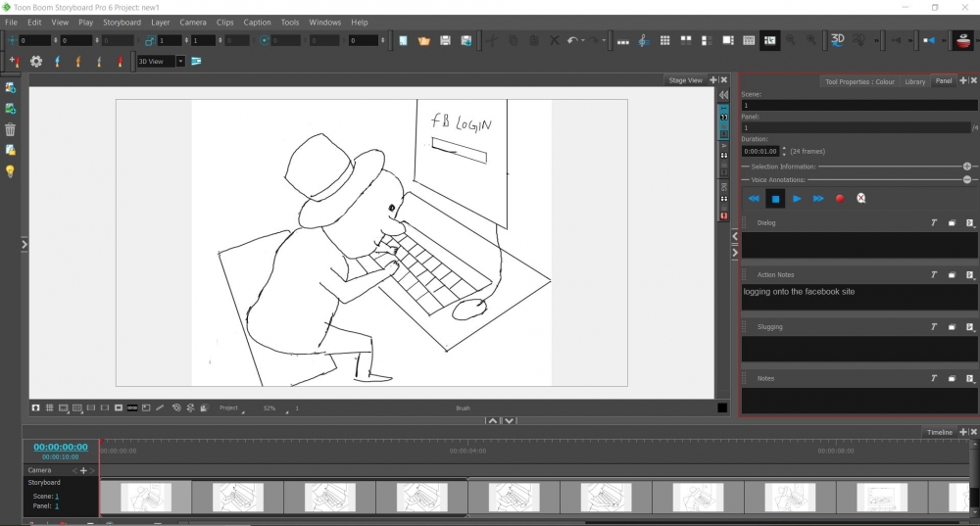
Task: Open the Camera menu
Action: point(193,22)
